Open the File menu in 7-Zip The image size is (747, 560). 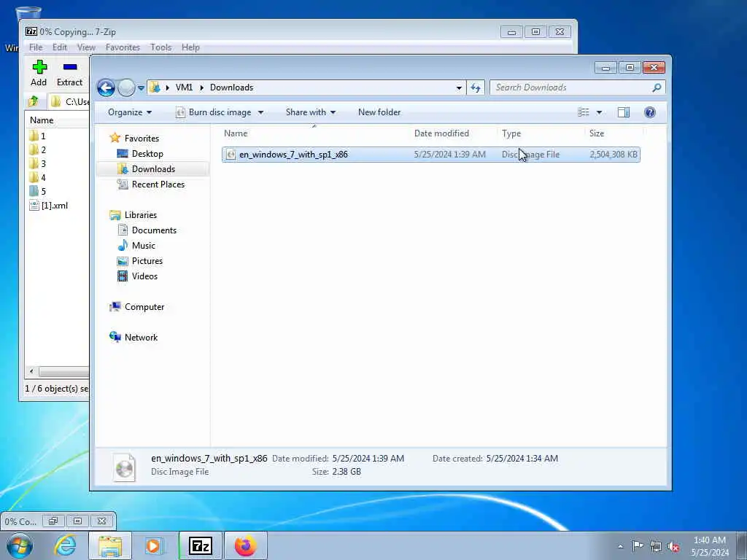click(36, 47)
